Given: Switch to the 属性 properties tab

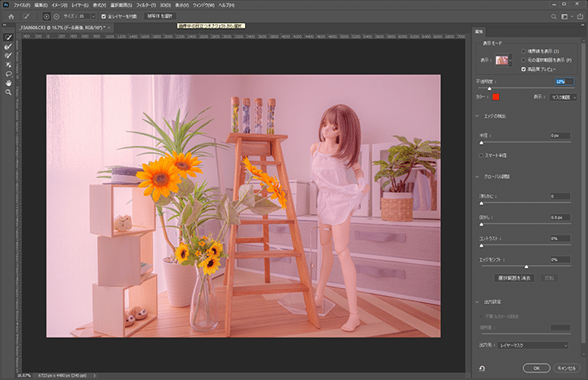Looking at the screenshot, I should (479, 32).
